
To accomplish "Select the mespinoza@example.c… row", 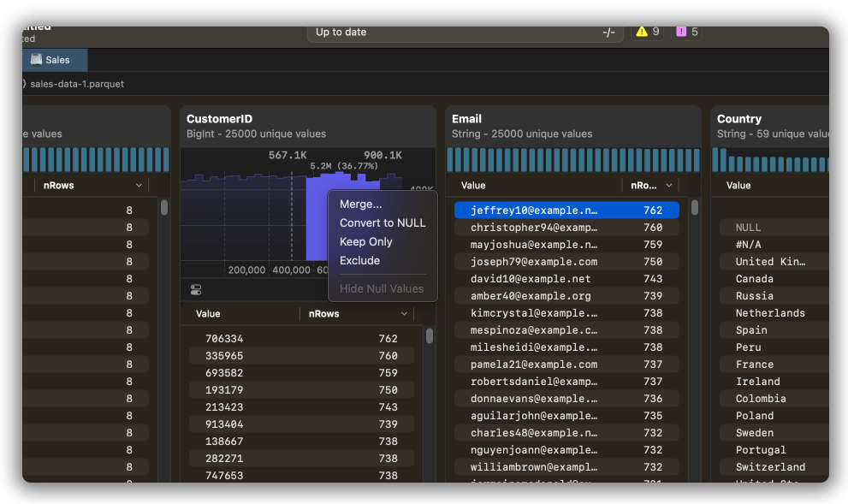I will (566, 330).
